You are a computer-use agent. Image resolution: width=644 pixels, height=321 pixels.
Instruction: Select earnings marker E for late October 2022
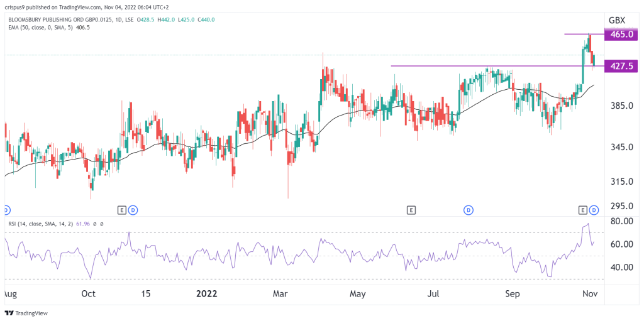tap(582, 210)
